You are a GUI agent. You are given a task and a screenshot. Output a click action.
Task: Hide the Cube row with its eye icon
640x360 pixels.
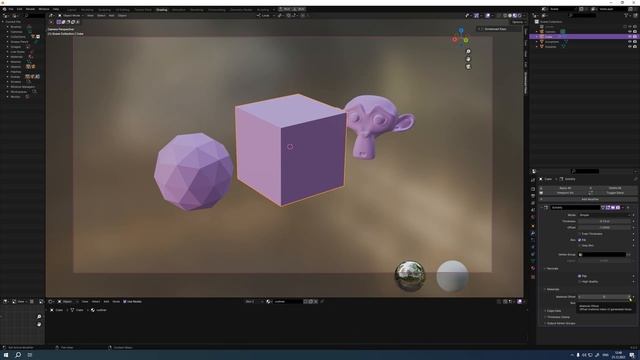click(630, 37)
